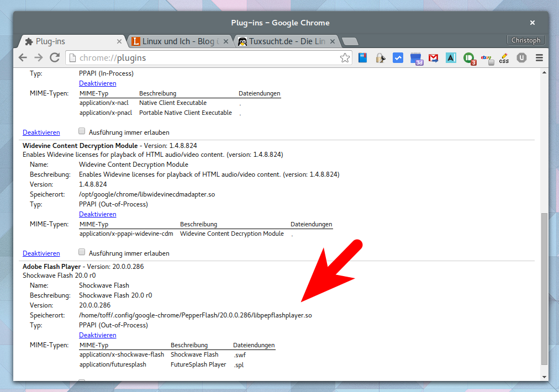
Task: Click the calendar 3d extension icon
Action: pyautogui.click(x=416, y=58)
